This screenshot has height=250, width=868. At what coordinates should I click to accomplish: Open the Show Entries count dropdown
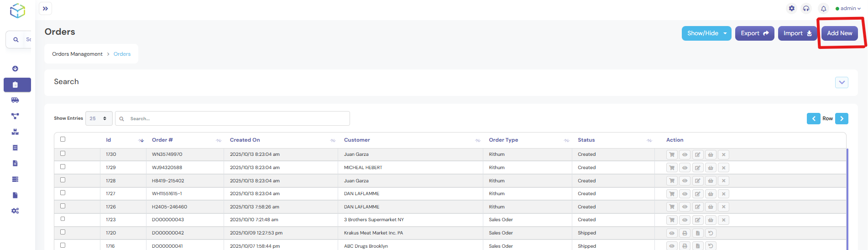click(x=99, y=118)
